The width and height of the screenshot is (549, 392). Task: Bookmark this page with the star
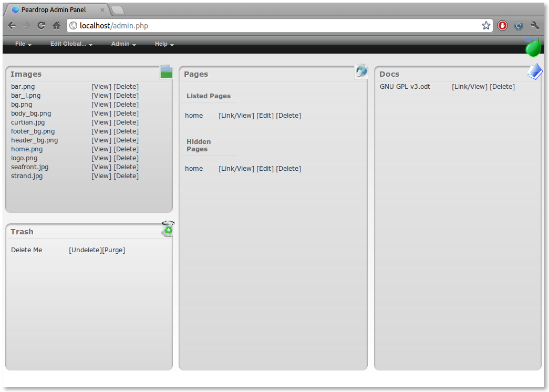[x=486, y=26]
